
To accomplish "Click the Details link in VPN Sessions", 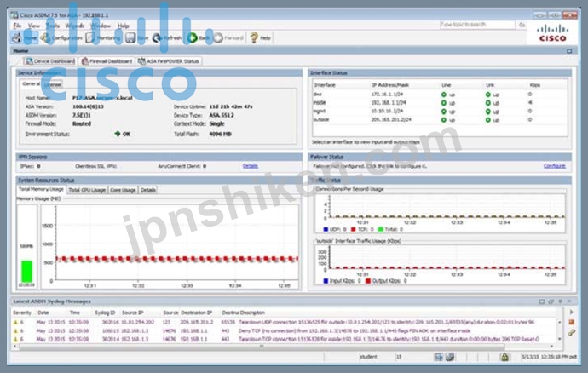I will click(251, 166).
